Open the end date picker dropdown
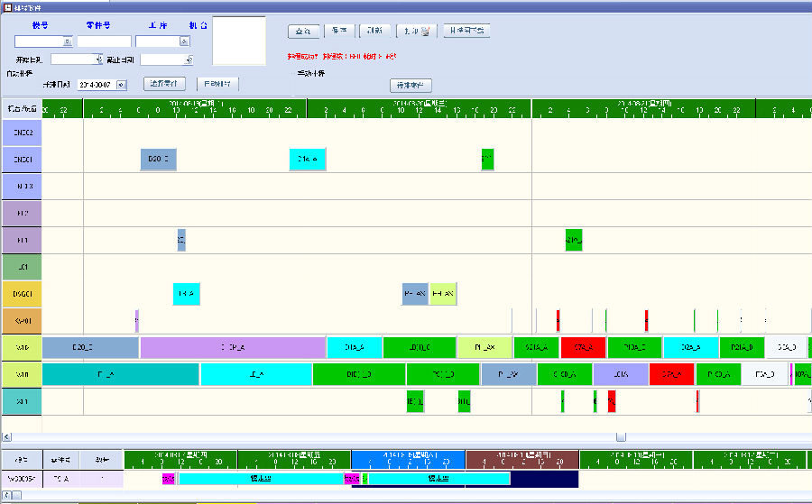Image resolution: width=812 pixels, height=504 pixels. tap(189, 60)
